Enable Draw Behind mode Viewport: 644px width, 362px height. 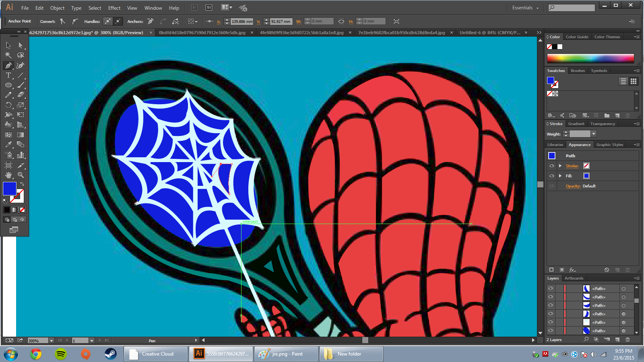[14, 220]
